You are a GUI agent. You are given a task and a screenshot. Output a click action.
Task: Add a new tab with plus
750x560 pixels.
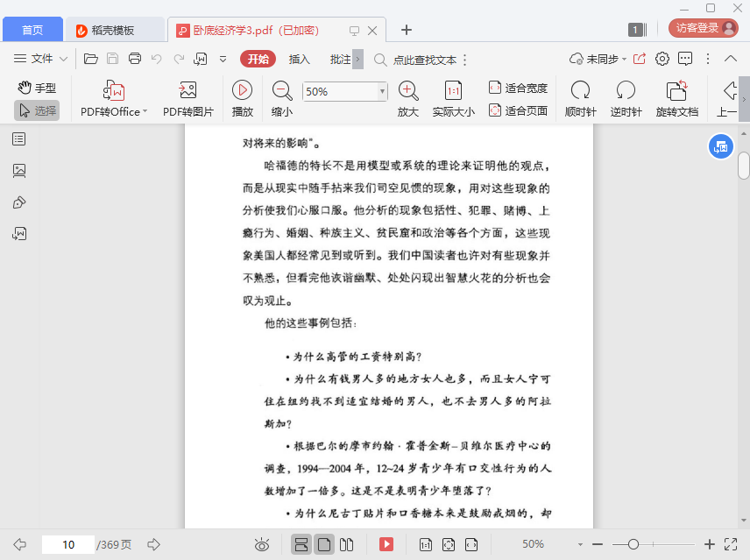(x=406, y=30)
